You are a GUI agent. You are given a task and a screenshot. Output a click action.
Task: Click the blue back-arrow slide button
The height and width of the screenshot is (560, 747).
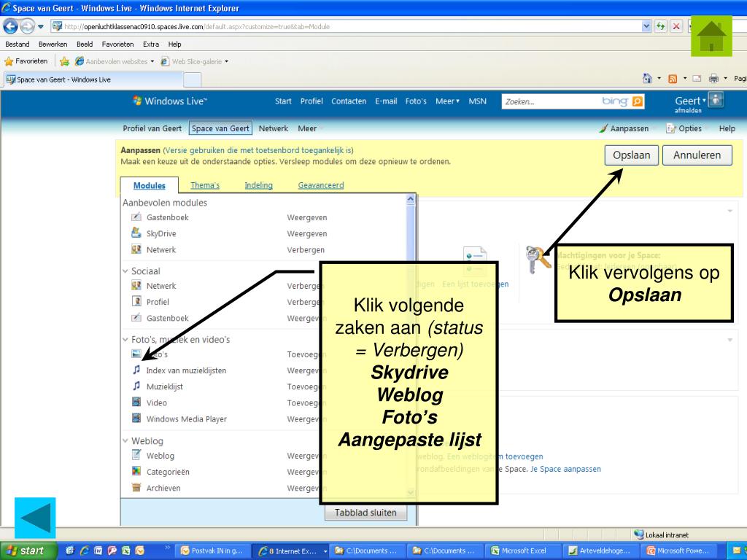[35, 518]
